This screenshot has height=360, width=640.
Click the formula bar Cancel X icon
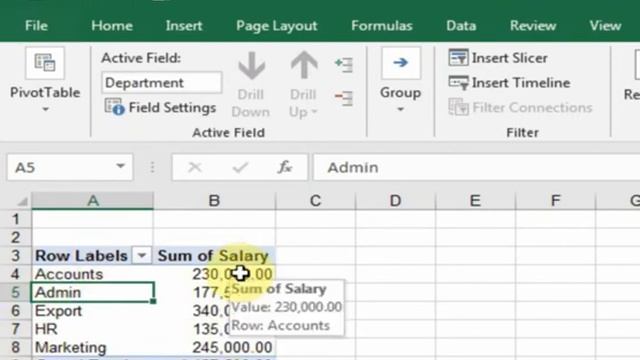click(x=195, y=167)
